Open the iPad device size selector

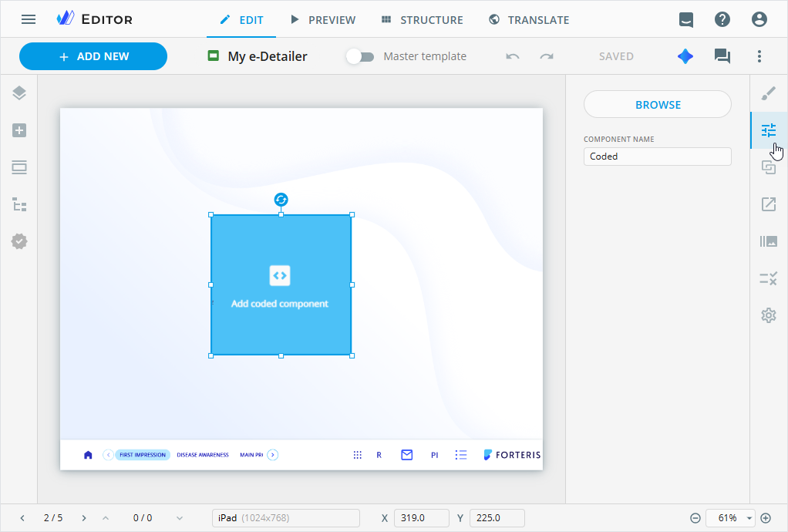pyautogui.click(x=285, y=518)
